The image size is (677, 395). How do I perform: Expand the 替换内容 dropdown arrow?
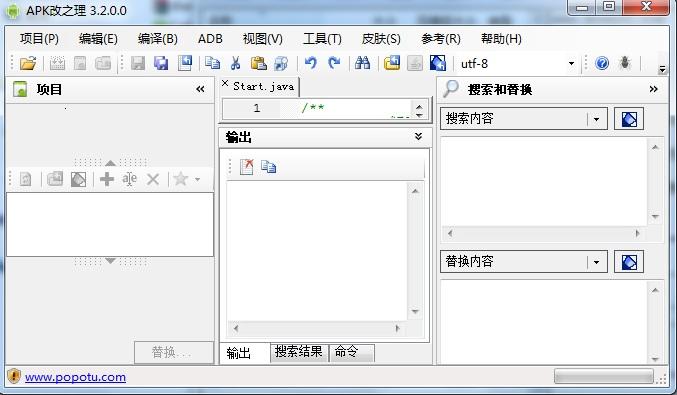(596, 262)
